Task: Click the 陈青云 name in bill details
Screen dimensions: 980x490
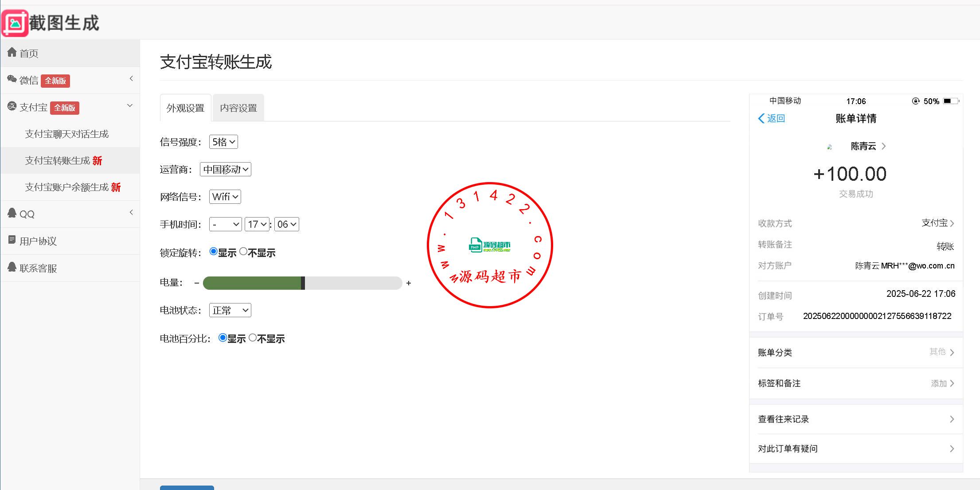Action: point(863,146)
